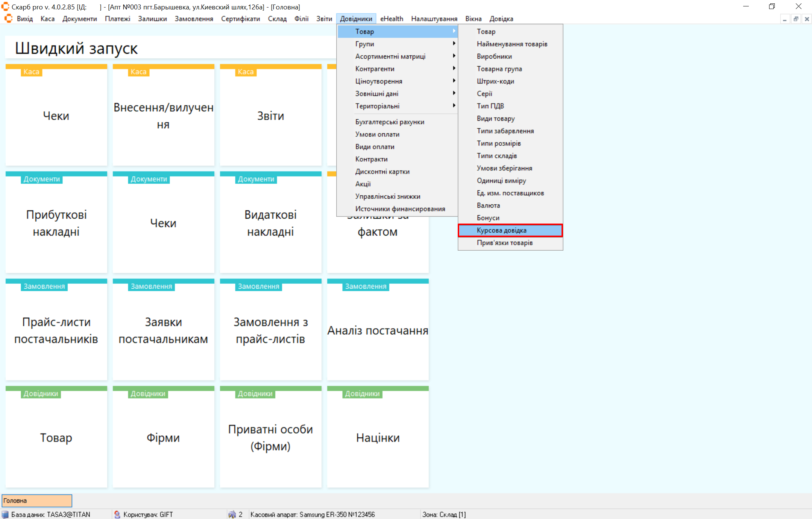Click the inner window restore icon
Image resolution: width=812 pixels, height=519 pixels.
[x=795, y=19]
